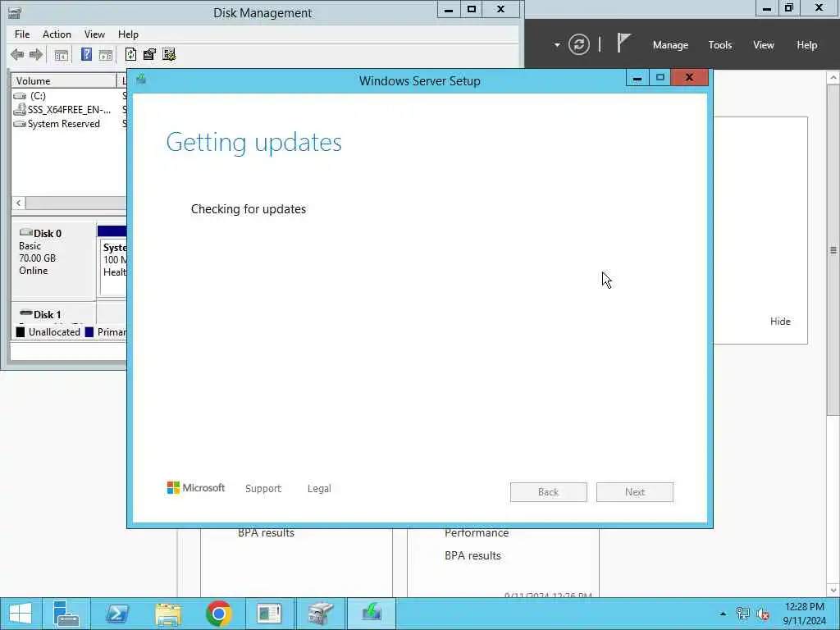Open Manage menu in Server Manager
840x630 pixels.
[670, 45]
